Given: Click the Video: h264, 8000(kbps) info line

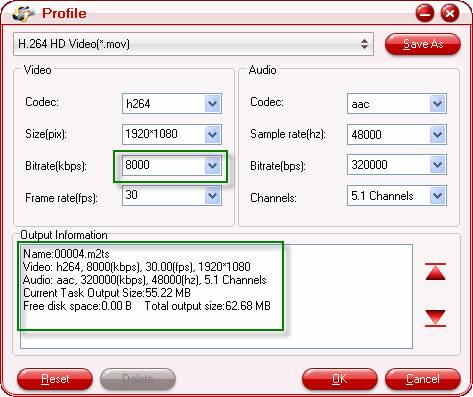Looking at the screenshot, I should [137, 267].
